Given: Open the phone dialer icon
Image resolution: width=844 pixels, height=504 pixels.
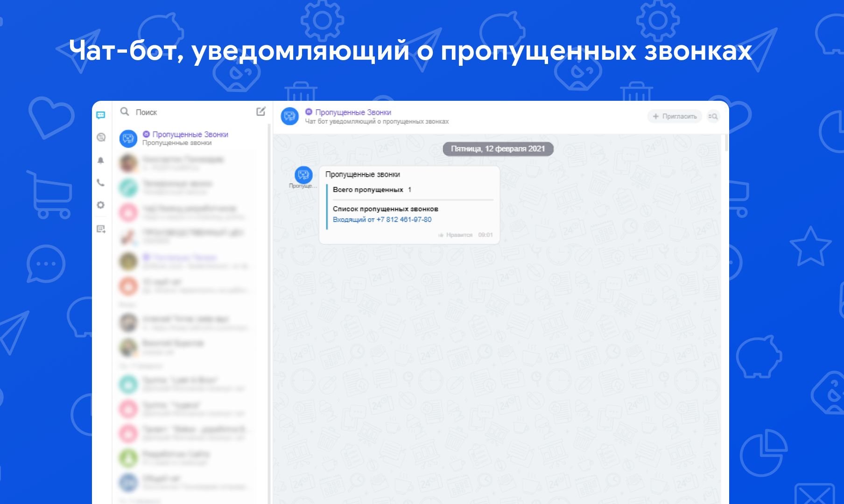Looking at the screenshot, I should [101, 183].
